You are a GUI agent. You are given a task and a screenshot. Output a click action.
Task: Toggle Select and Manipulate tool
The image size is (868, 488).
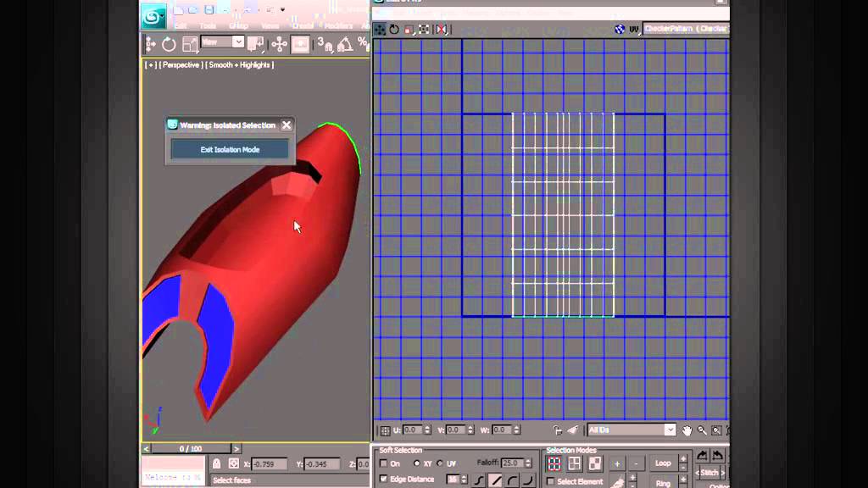pyautogui.click(x=279, y=44)
